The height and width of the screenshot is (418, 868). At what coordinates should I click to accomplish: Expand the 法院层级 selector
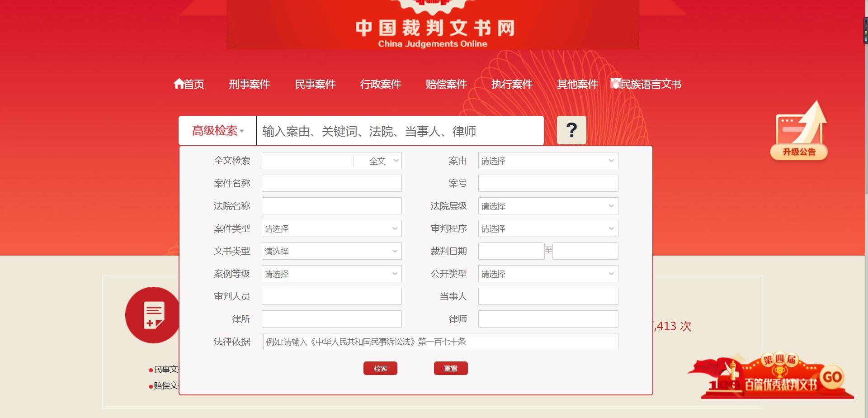(548, 205)
